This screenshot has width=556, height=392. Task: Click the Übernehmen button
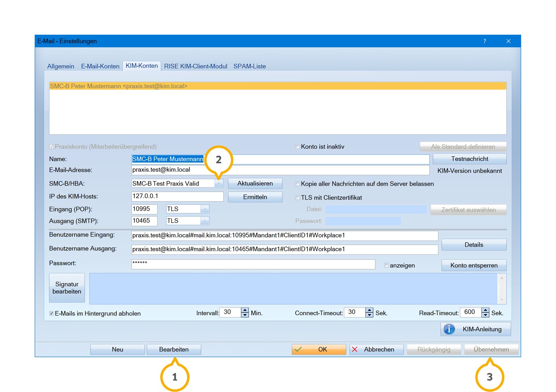point(491,349)
